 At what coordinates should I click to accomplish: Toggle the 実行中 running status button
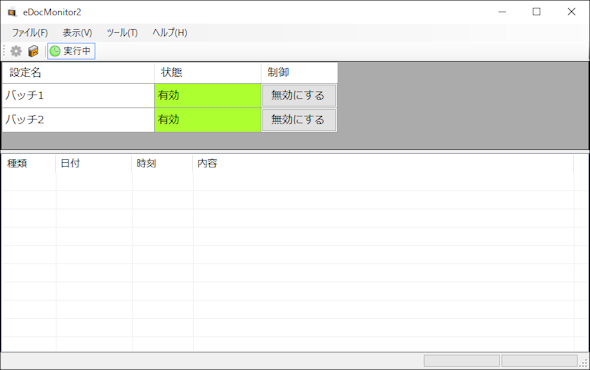[x=71, y=51]
